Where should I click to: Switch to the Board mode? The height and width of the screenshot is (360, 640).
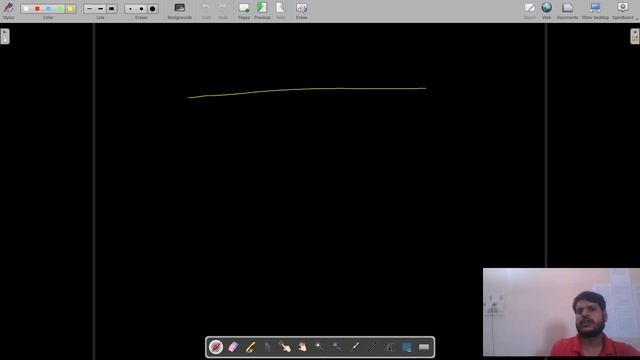[x=529, y=10]
